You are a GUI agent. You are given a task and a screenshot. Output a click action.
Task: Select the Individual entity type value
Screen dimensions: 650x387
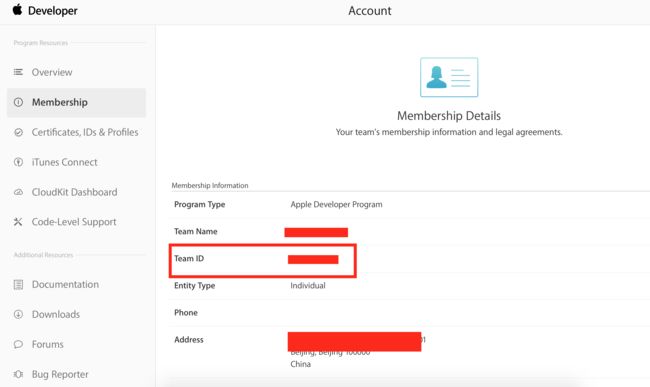(308, 285)
